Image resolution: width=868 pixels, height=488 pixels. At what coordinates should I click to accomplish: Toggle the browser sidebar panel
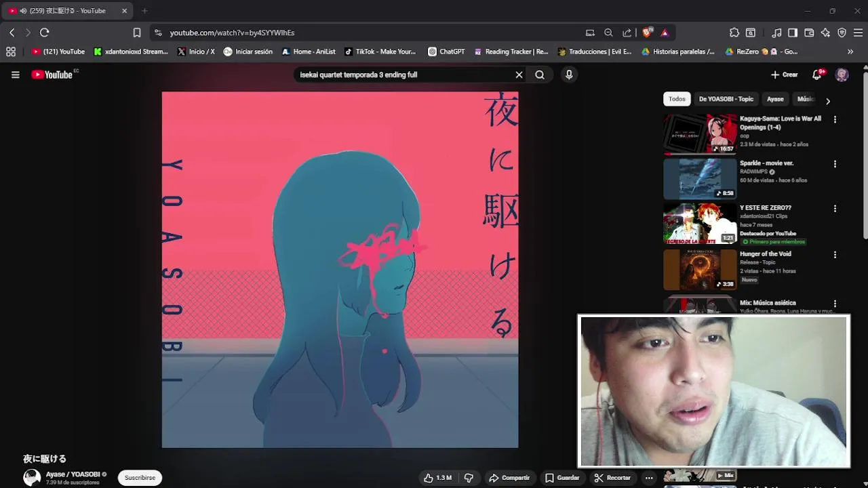pos(793,33)
